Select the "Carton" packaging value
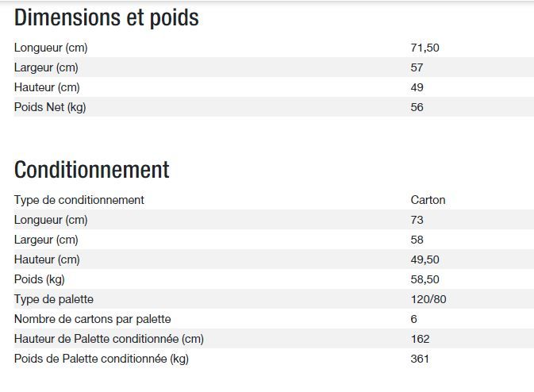Image resolution: width=534 pixels, height=392 pixels. [x=428, y=200]
